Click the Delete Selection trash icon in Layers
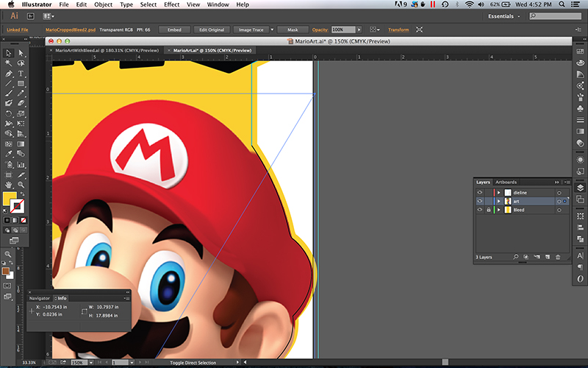The width and height of the screenshot is (588, 368). pyautogui.click(x=558, y=257)
